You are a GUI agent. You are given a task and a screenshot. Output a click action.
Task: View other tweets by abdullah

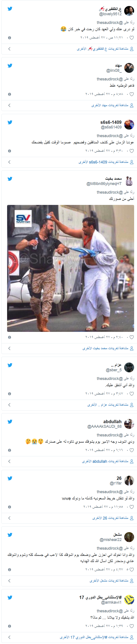coord(105,461)
